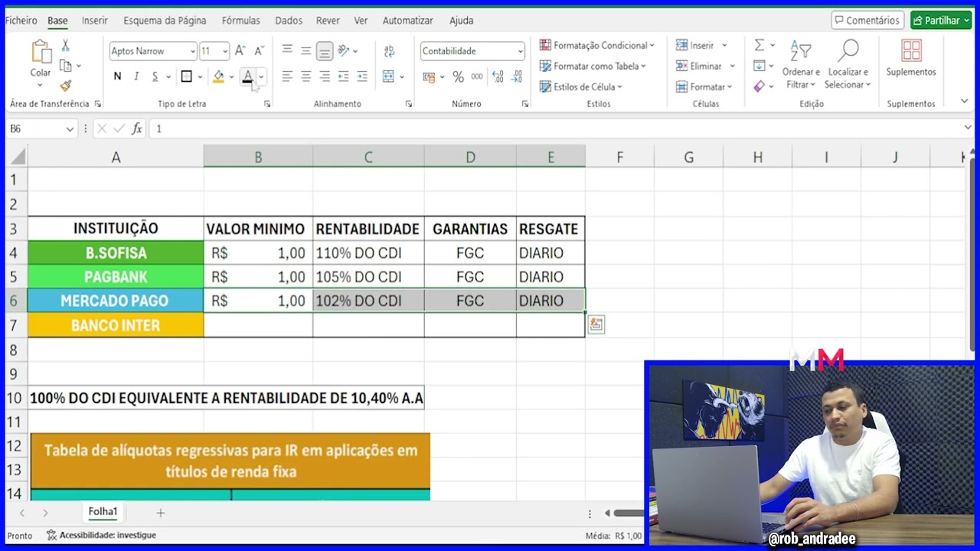This screenshot has width=980, height=551.
Task: Toggle bold (N) formatting
Action: tap(117, 77)
